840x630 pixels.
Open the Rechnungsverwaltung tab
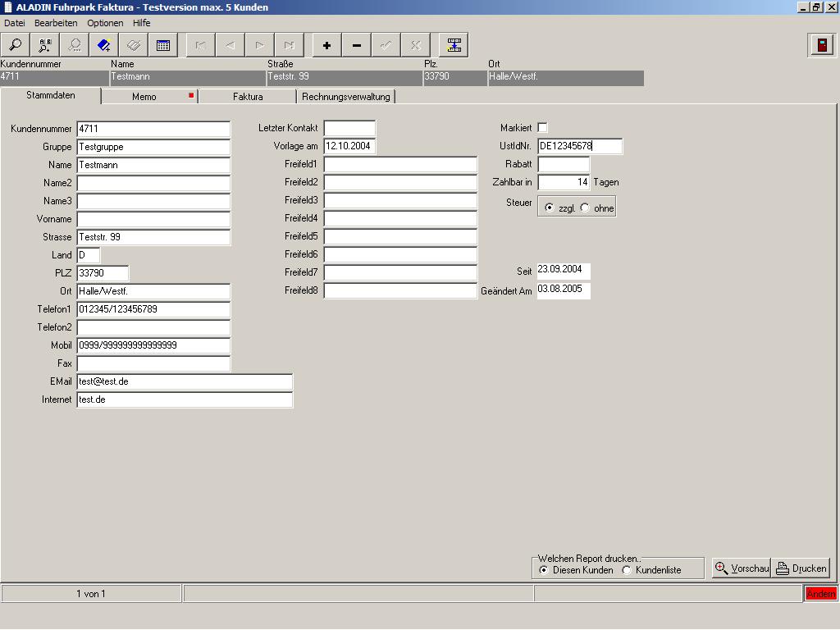[x=345, y=97]
